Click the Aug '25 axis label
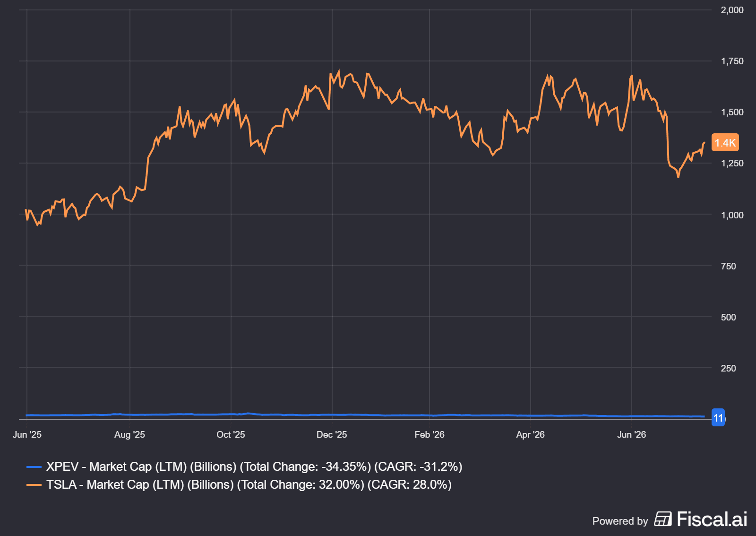 [x=129, y=434]
